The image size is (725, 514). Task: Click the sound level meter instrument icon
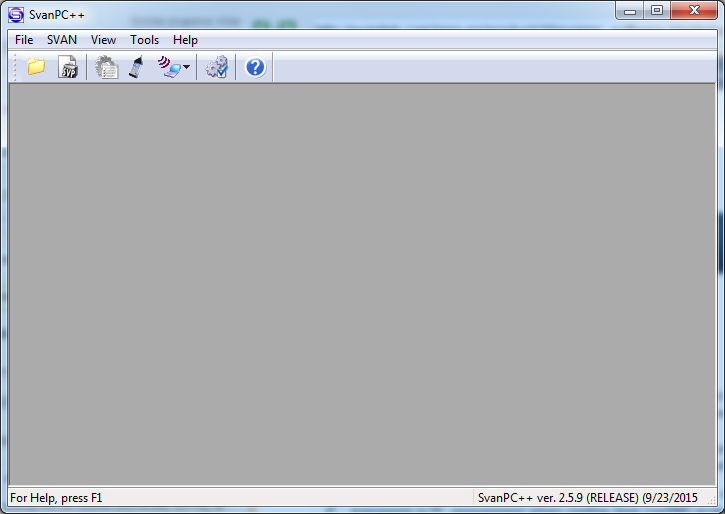(137, 67)
